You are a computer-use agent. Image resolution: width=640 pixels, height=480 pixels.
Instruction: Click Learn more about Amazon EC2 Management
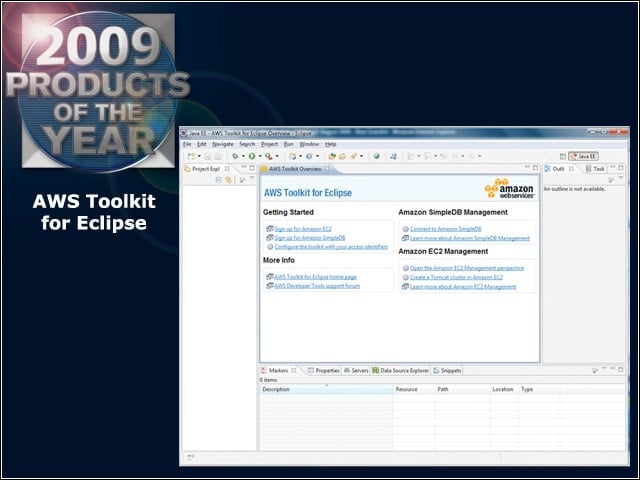coord(463,287)
